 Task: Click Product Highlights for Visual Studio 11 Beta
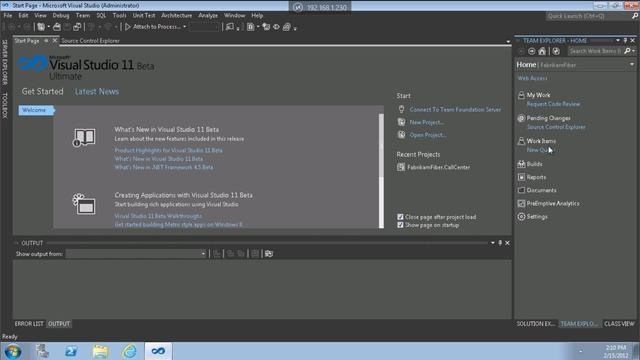tap(169, 150)
